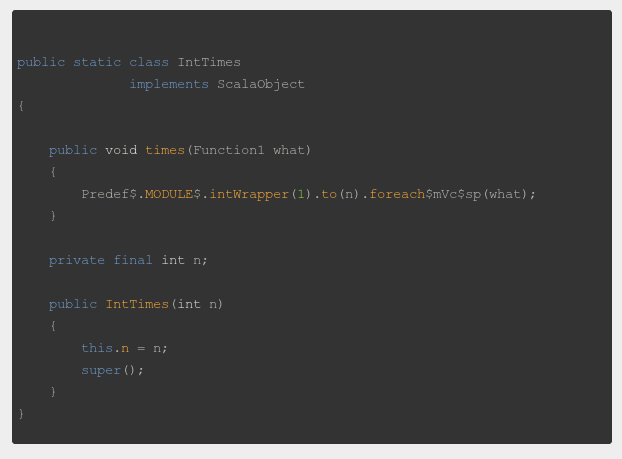The height and width of the screenshot is (459, 622).
Task: Click the 'super' call
Action: pyautogui.click(x=101, y=370)
